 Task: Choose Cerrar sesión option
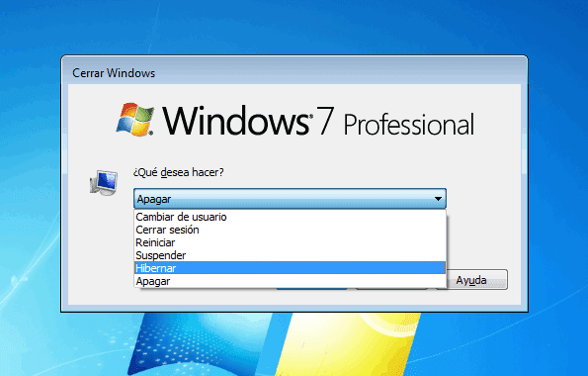[290, 230]
